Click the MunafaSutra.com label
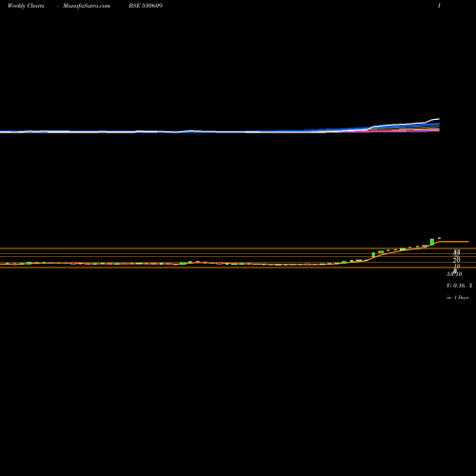Image resolution: width=476 pixels, height=476 pixels. pyautogui.click(x=87, y=6)
